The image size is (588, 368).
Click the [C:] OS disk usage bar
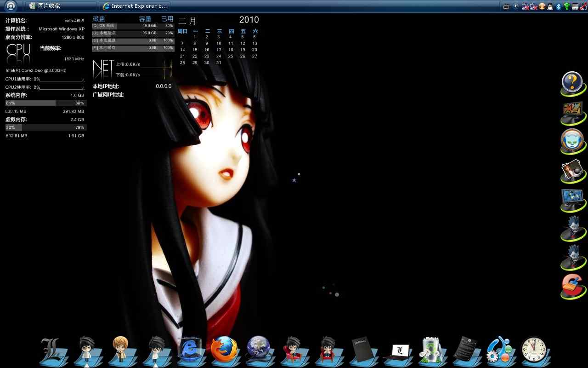pyautogui.click(x=133, y=26)
